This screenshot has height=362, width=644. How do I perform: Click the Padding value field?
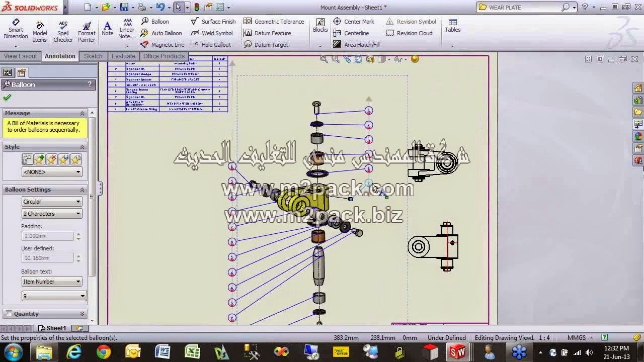[x=48, y=236]
